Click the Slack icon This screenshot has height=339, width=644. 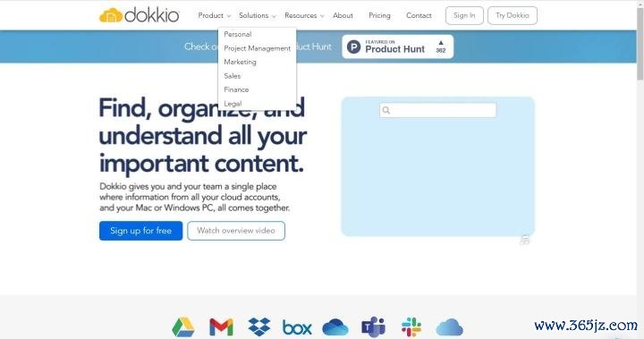coord(411,327)
